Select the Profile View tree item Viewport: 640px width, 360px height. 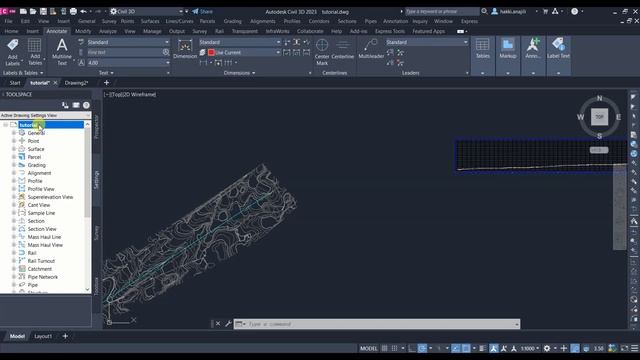click(41, 189)
